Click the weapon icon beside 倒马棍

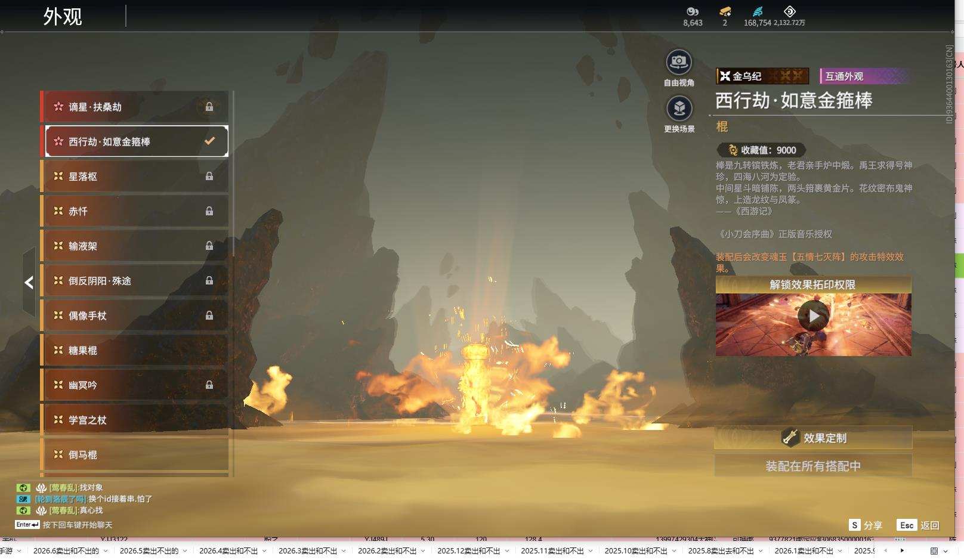58,454
